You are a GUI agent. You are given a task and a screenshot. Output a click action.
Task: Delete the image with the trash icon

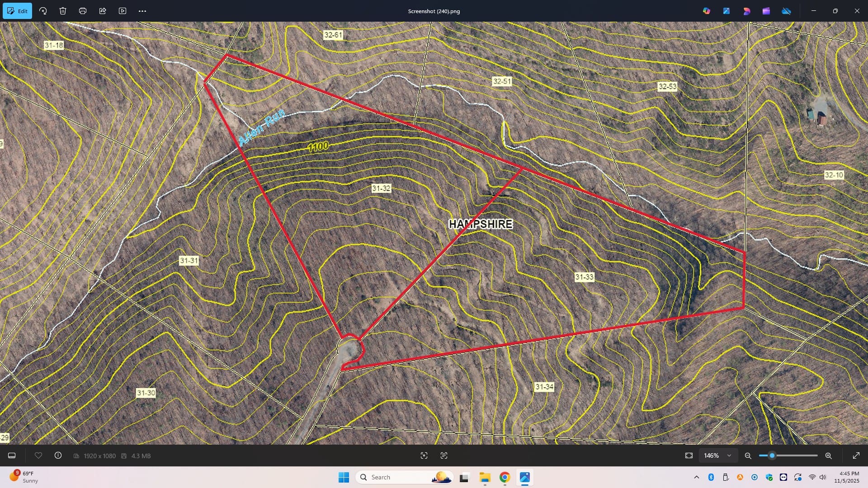[x=63, y=11]
